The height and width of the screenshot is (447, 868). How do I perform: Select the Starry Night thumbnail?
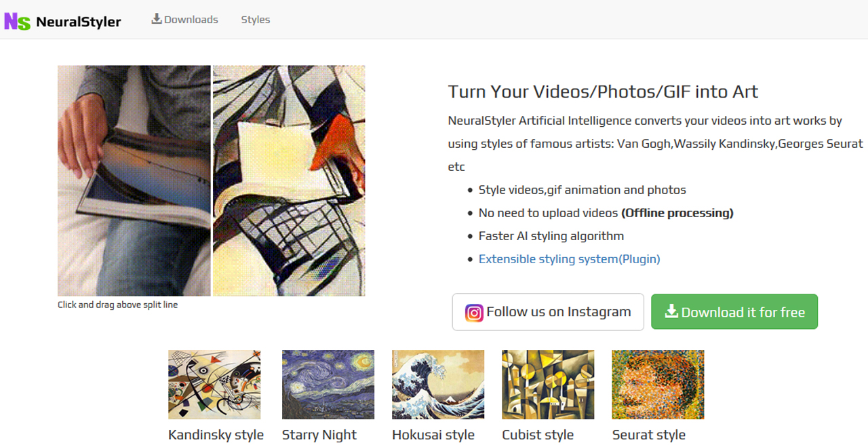[328, 385]
